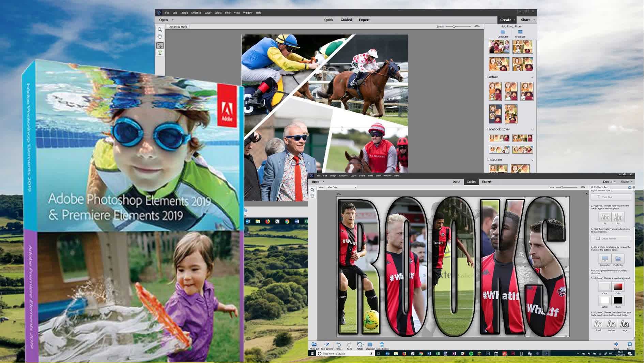Select the Type tool in the toolbar

159,53
